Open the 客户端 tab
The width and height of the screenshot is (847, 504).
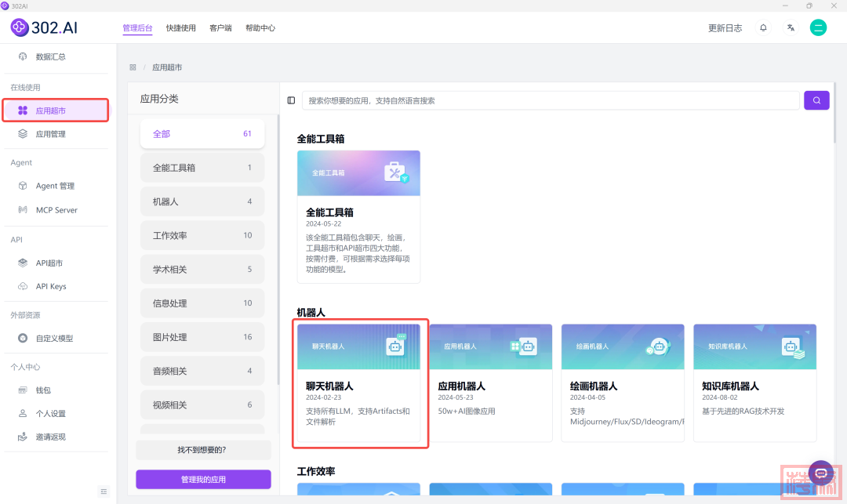(220, 28)
